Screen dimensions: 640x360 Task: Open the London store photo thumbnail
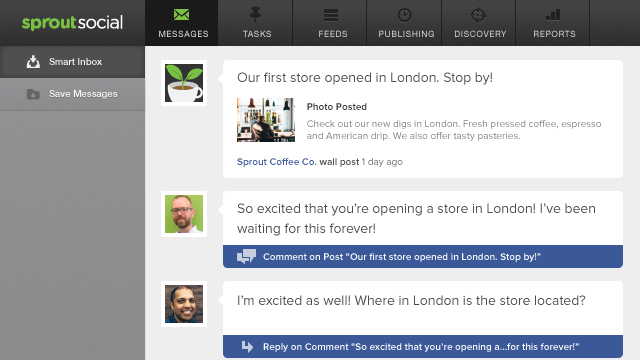pyautogui.click(x=266, y=120)
